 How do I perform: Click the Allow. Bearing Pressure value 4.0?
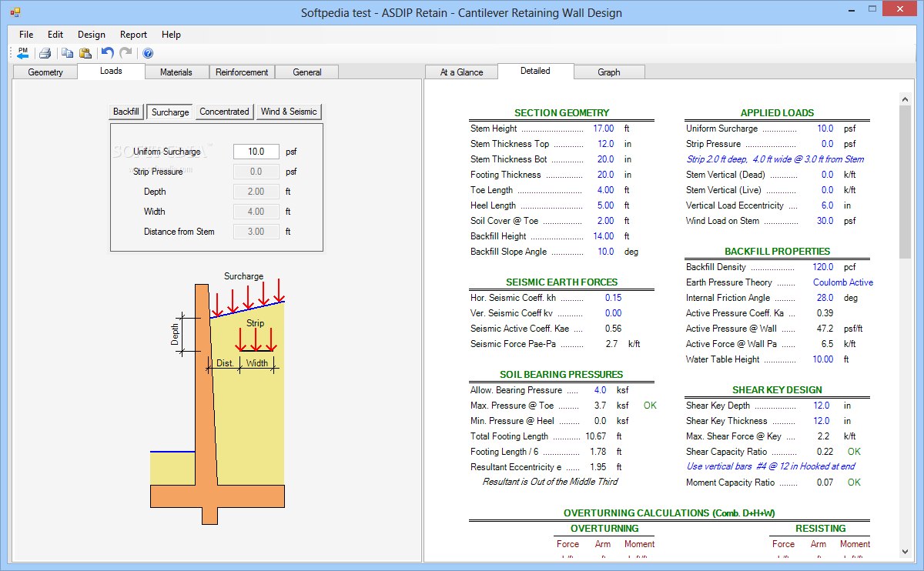[x=600, y=390]
